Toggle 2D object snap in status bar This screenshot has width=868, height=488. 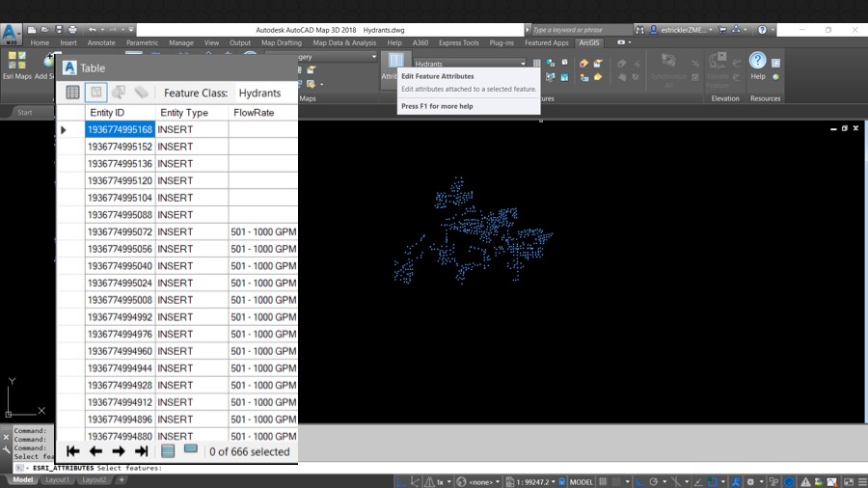[713, 482]
